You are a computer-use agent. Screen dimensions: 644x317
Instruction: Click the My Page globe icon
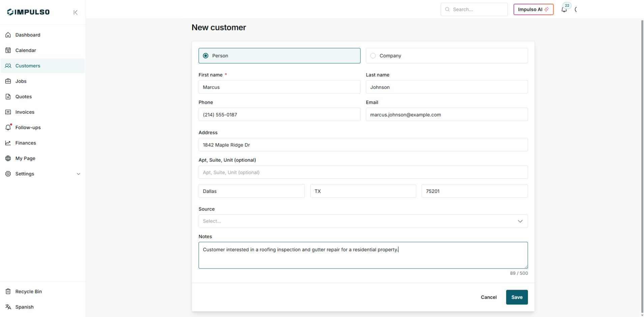pos(8,158)
